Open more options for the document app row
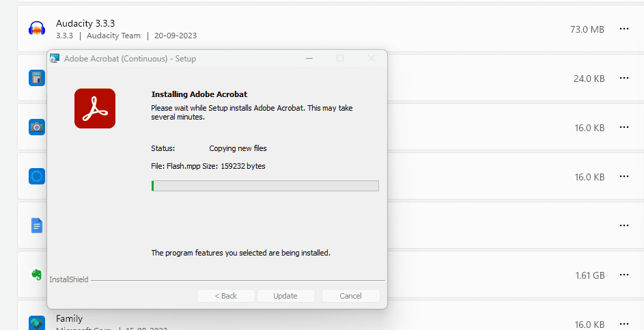 coord(624,225)
